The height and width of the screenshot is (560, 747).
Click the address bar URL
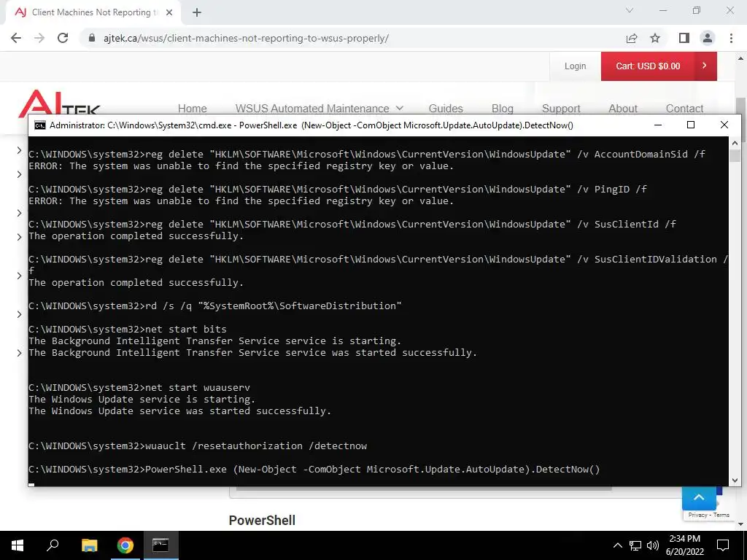click(246, 38)
